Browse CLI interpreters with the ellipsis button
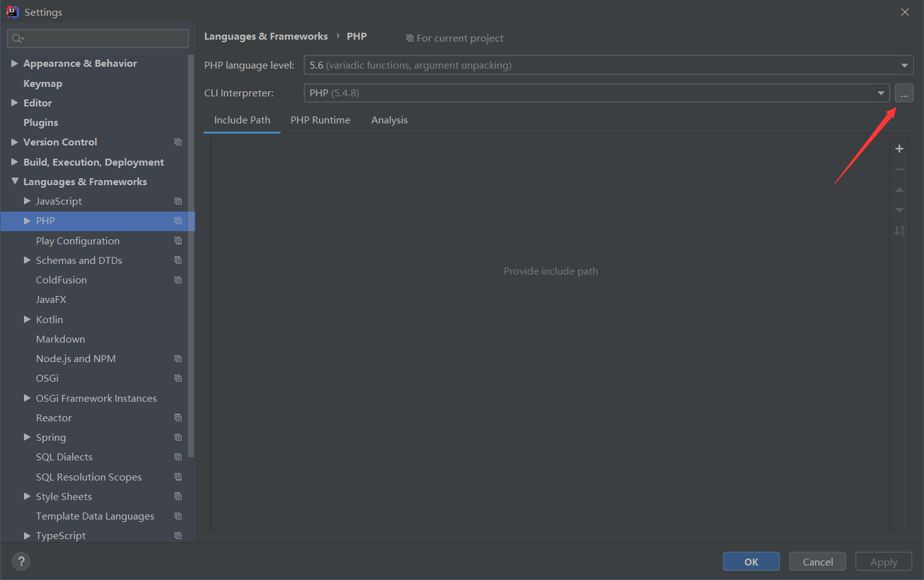 coord(904,93)
